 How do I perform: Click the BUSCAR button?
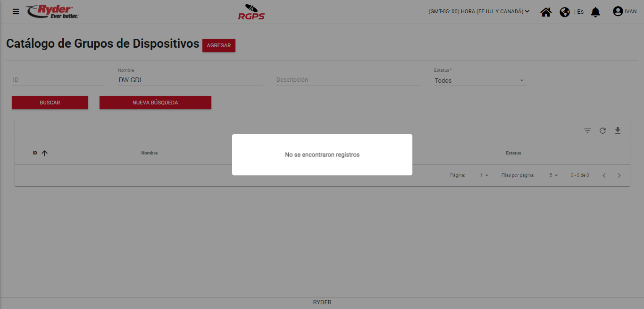click(50, 103)
